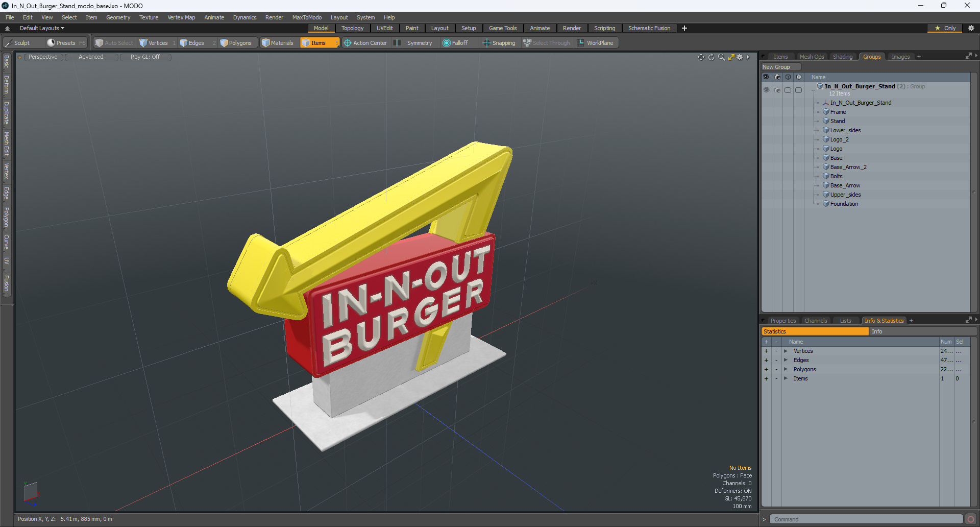Screen dimensions: 980x527
Task: Toggle fourth column checkbox of group row
Action: 798,90
